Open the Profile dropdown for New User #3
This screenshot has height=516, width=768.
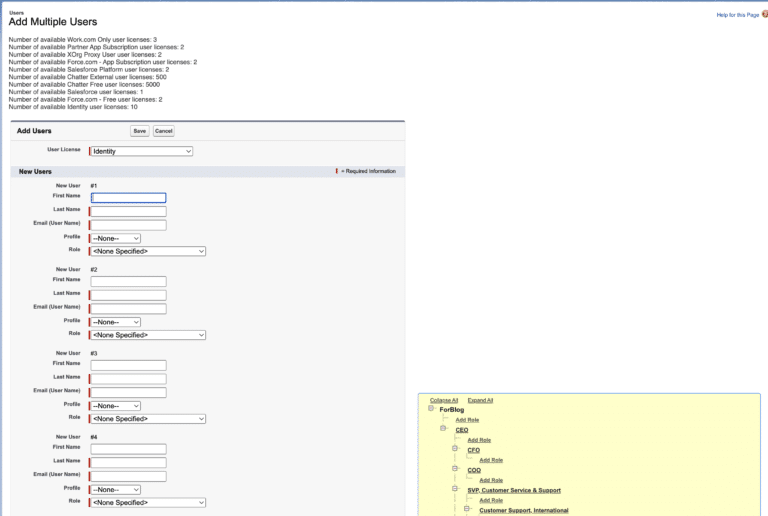tap(116, 406)
